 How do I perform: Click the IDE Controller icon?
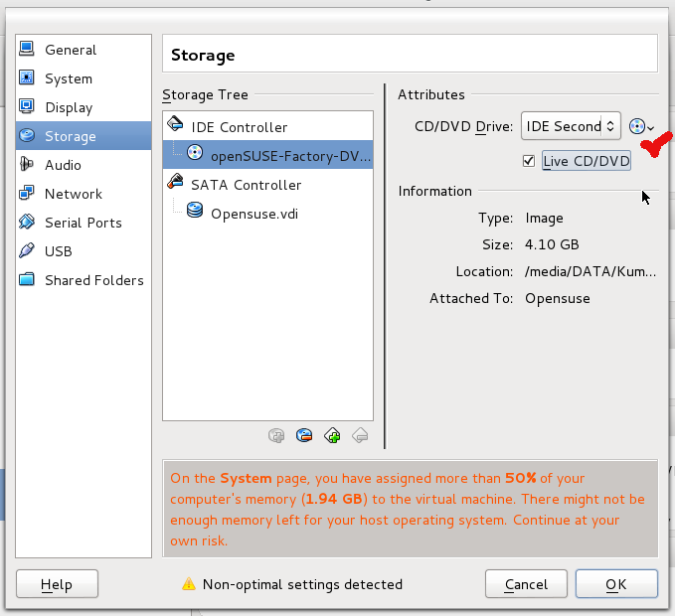(175, 123)
